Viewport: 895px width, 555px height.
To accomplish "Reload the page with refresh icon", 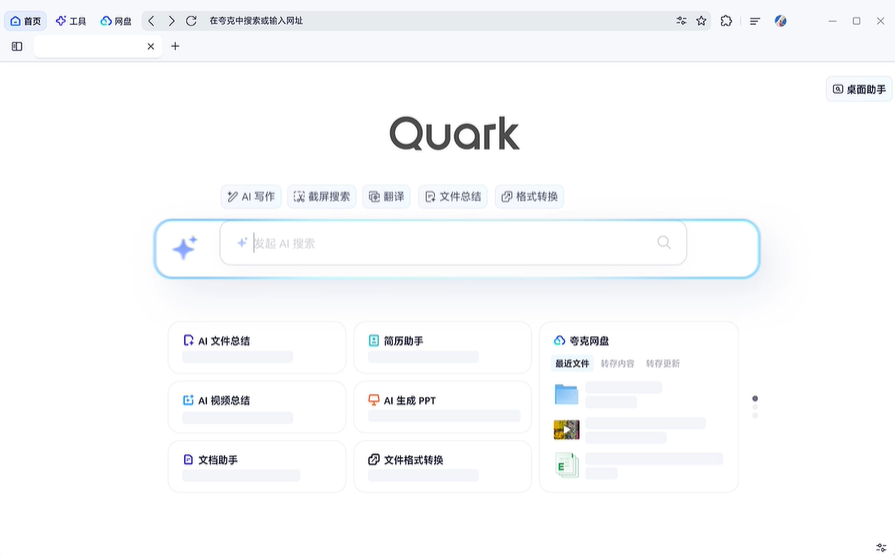I will 191,21.
